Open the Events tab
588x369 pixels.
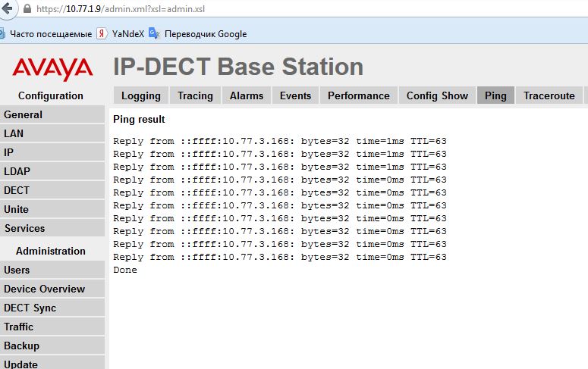295,95
